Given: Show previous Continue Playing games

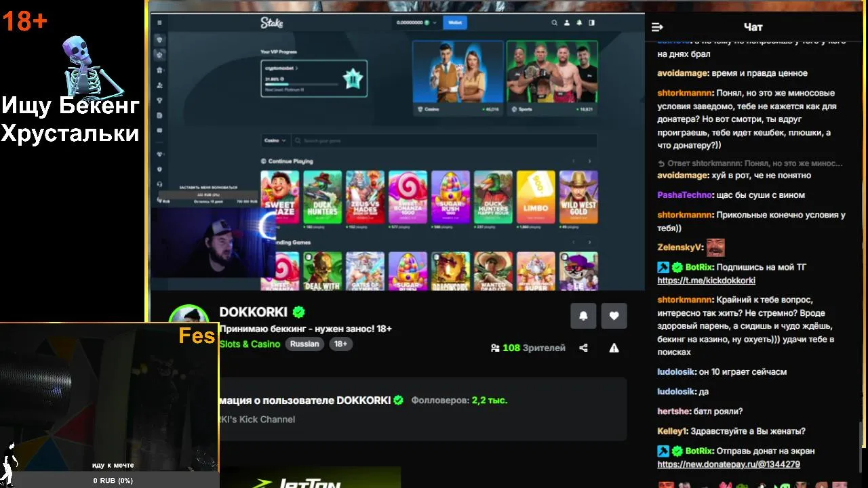Looking at the screenshot, I should point(574,161).
